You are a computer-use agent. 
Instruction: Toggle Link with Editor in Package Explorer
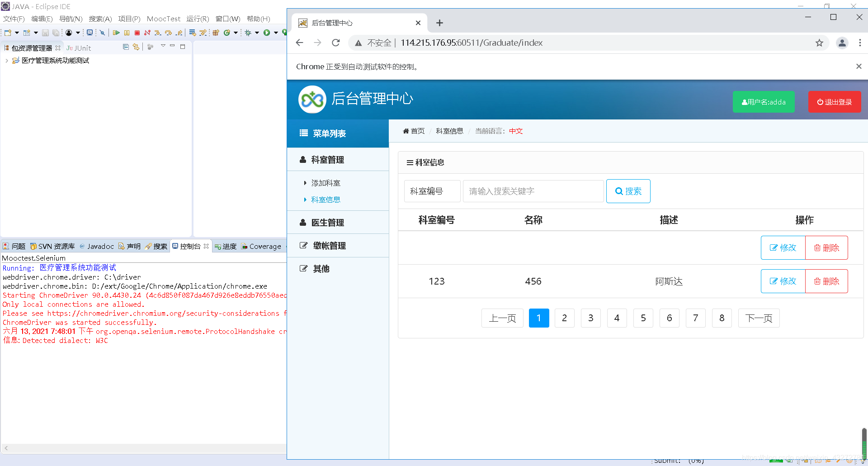pos(136,47)
